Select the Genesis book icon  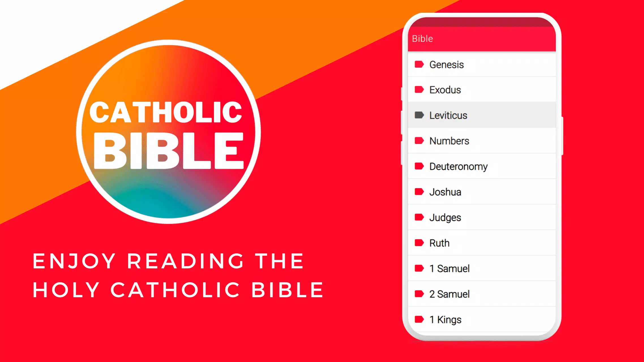(x=419, y=64)
